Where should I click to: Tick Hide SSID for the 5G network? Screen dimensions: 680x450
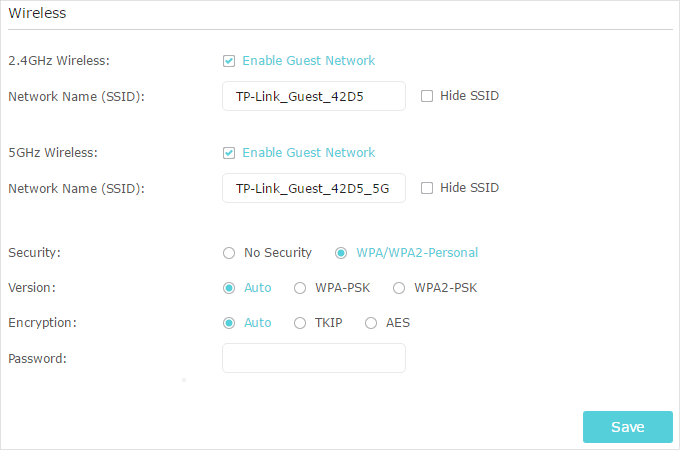(x=427, y=188)
